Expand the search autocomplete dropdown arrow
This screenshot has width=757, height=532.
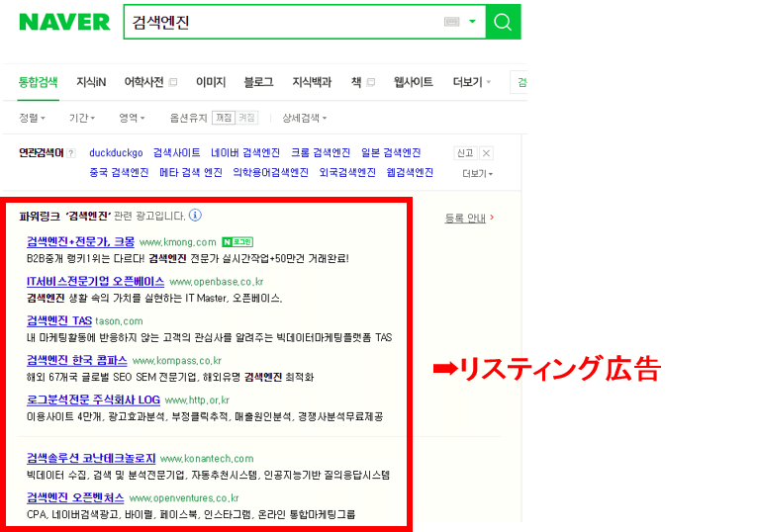tap(472, 22)
